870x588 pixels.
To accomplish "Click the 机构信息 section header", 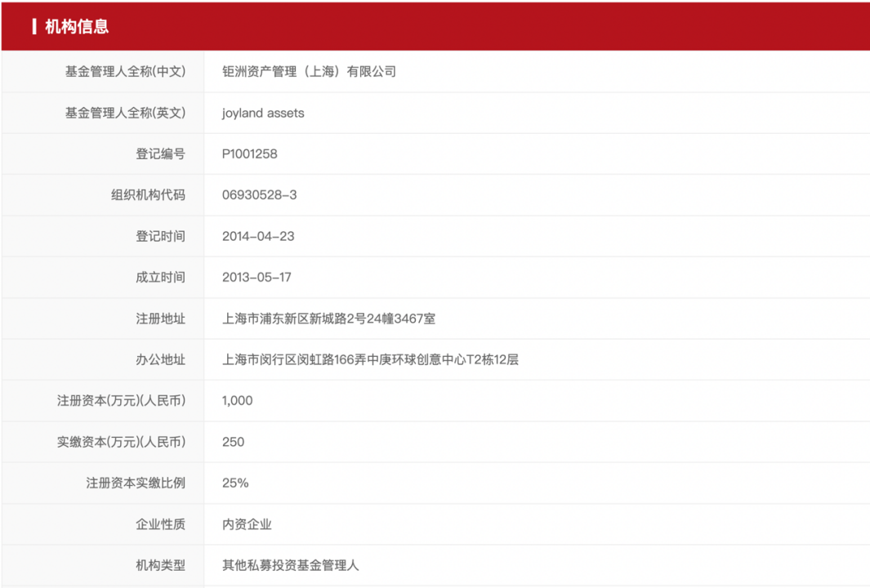I will click(77, 27).
